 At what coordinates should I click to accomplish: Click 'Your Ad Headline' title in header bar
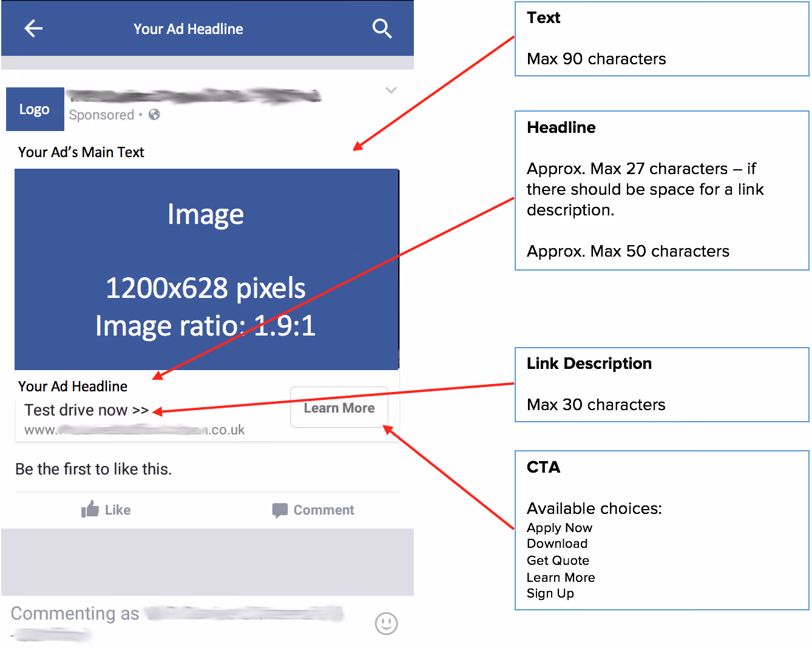tap(188, 29)
